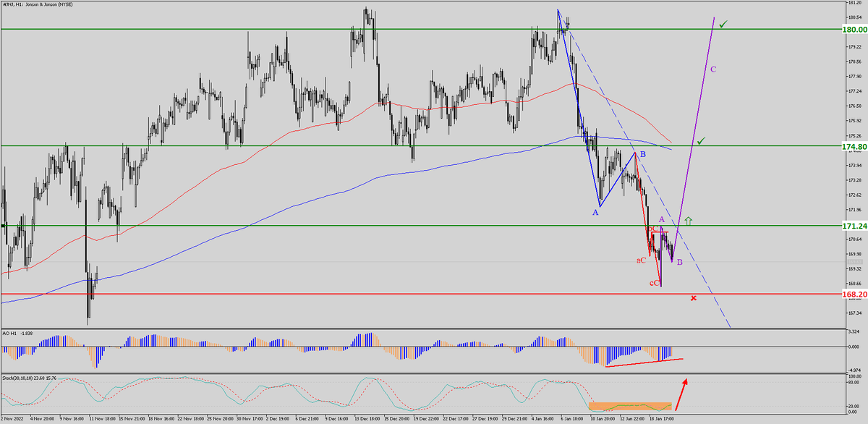Select the blue wave label A
This screenshot has height=424, width=868.
pyautogui.click(x=596, y=212)
